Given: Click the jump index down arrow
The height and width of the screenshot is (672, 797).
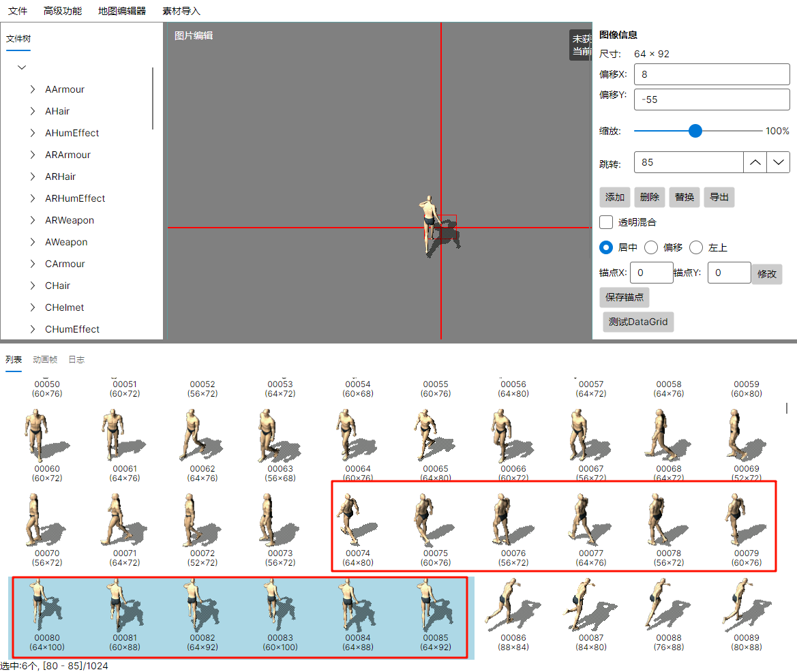Looking at the screenshot, I should click(x=779, y=162).
